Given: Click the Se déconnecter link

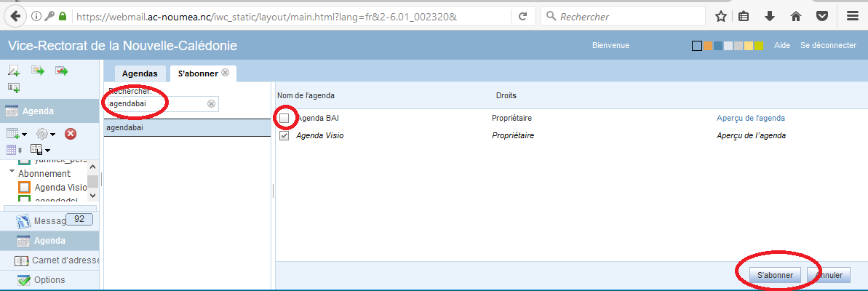Looking at the screenshot, I should pyautogui.click(x=828, y=45).
